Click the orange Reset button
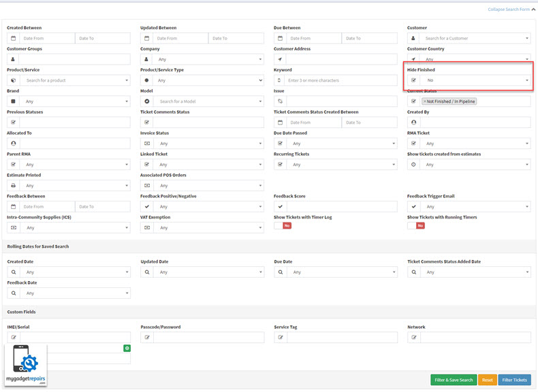538x392 pixels. pos(487,380)
